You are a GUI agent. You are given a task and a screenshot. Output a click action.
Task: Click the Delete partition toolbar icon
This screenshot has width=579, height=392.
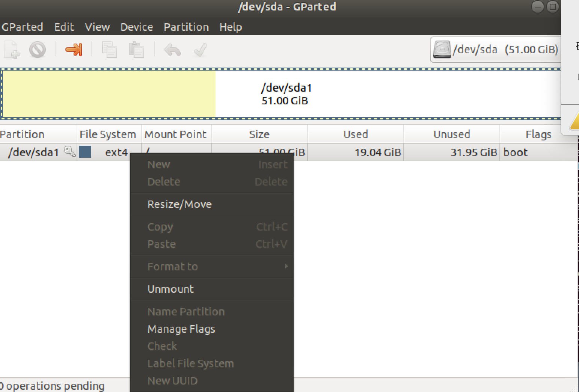click(x=38, y=50)
